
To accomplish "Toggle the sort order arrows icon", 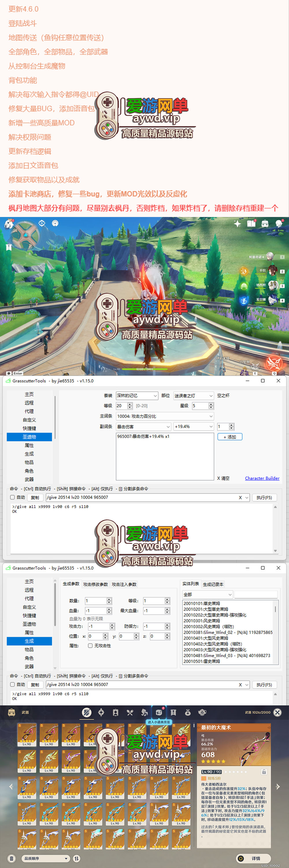I will 77,858.
